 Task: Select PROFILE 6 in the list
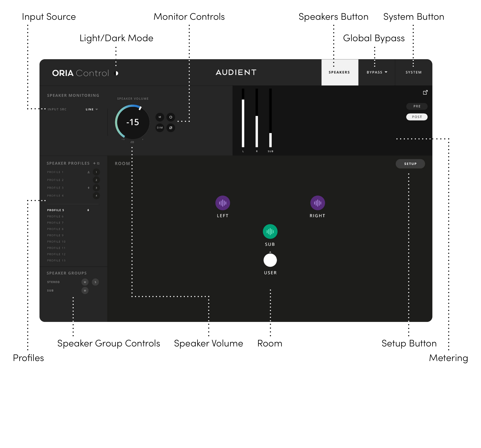pyautogui.click(x=55, y=216)
